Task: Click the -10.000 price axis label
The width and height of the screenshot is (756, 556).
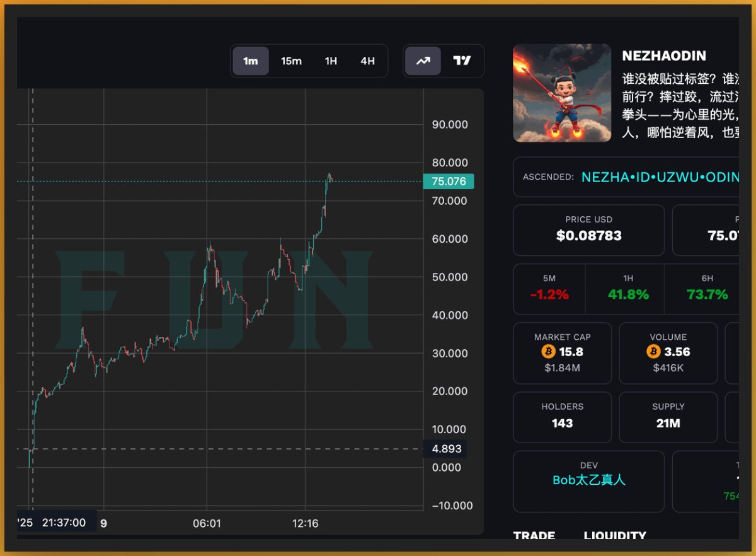Action: click(452, 506)
